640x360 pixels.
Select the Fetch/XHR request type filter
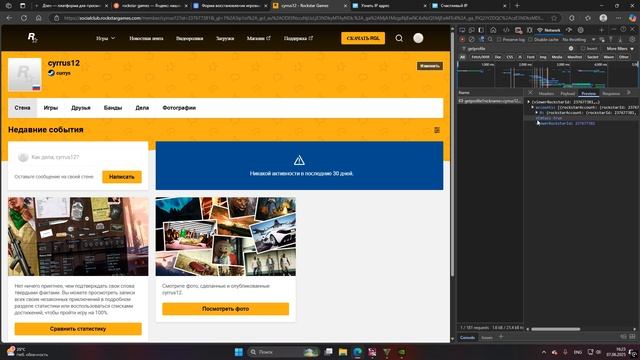[480, 57]
